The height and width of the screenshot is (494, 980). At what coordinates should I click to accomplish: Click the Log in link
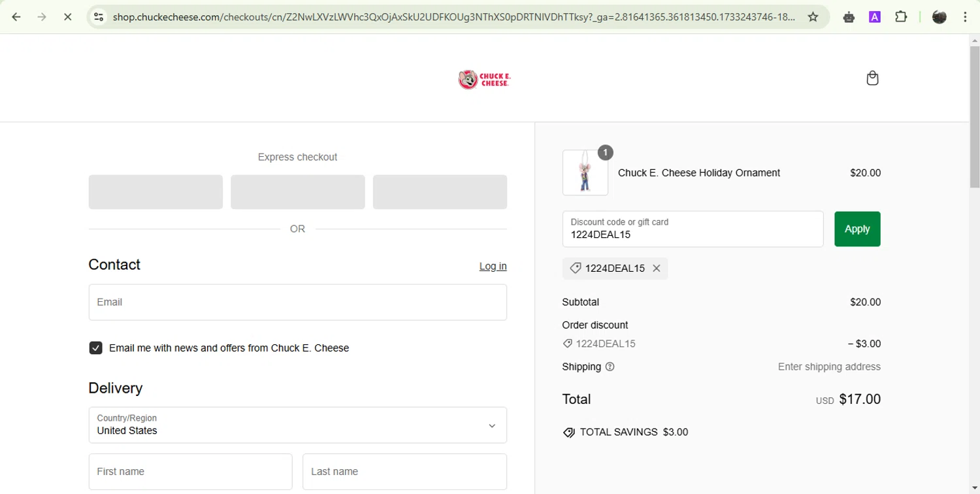coord(493,266)
